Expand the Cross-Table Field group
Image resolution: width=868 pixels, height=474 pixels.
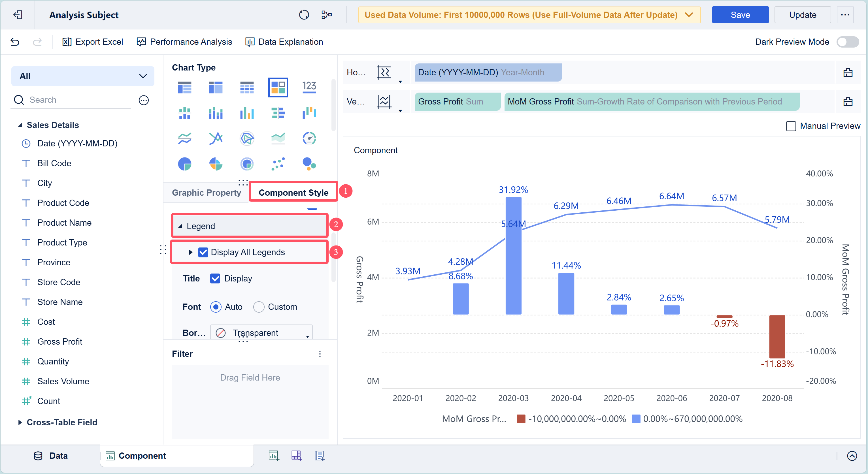click(20, 422)
